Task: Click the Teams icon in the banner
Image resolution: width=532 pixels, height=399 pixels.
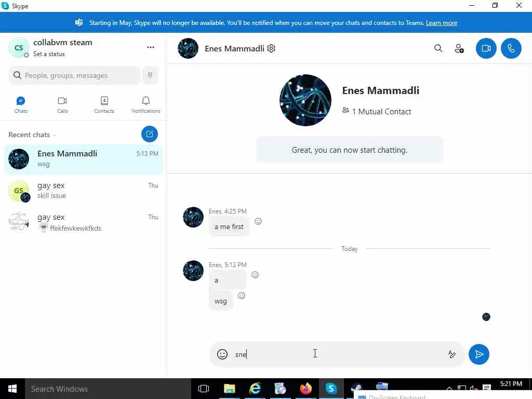Action: tap(79, 22)
